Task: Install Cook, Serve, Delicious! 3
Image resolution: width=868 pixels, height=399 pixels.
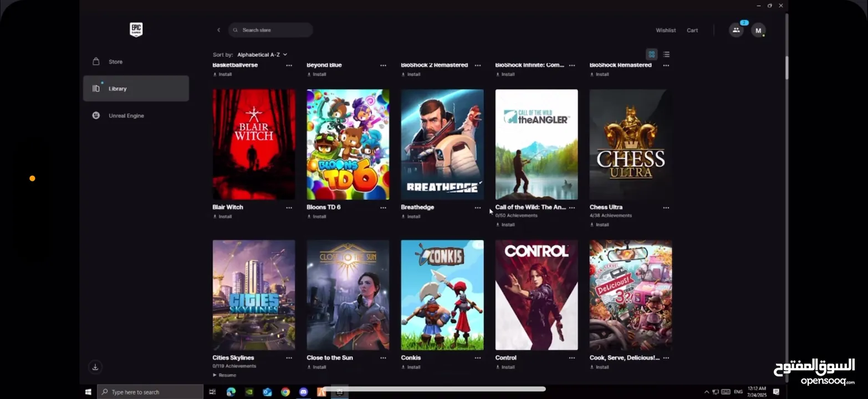Action: [600, 367]
